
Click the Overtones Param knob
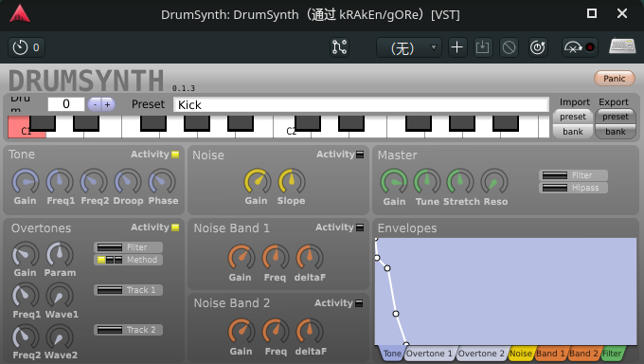point(60,254)
